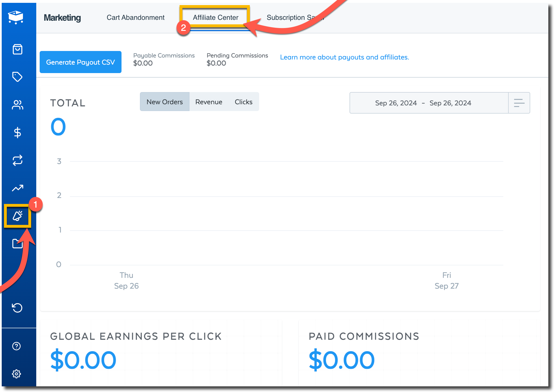The image size is (554, 392).
Task: Open the Reports trending arrow icon
Action: coord(18,188)
